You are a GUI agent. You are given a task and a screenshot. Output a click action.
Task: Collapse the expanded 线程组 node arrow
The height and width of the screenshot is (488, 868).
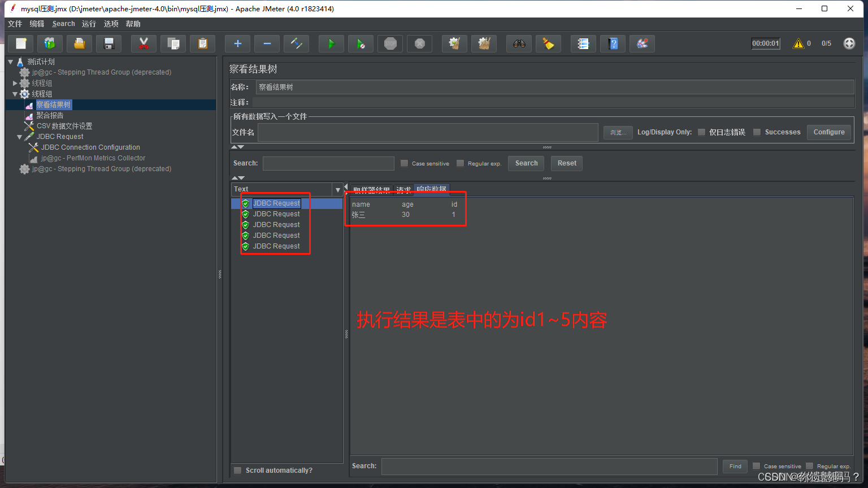(x=15, y=94)
